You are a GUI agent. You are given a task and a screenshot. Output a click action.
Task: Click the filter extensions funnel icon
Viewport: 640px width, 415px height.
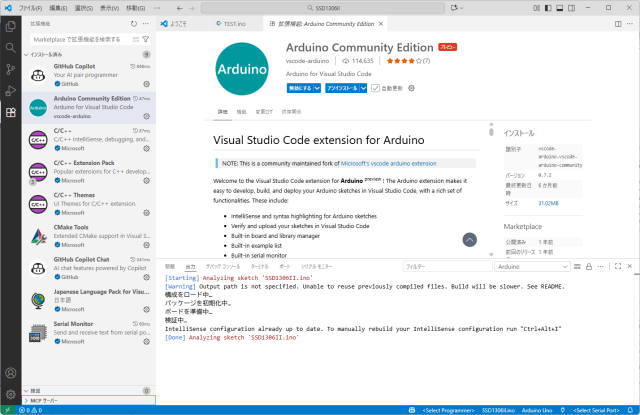tap(147, 39)
